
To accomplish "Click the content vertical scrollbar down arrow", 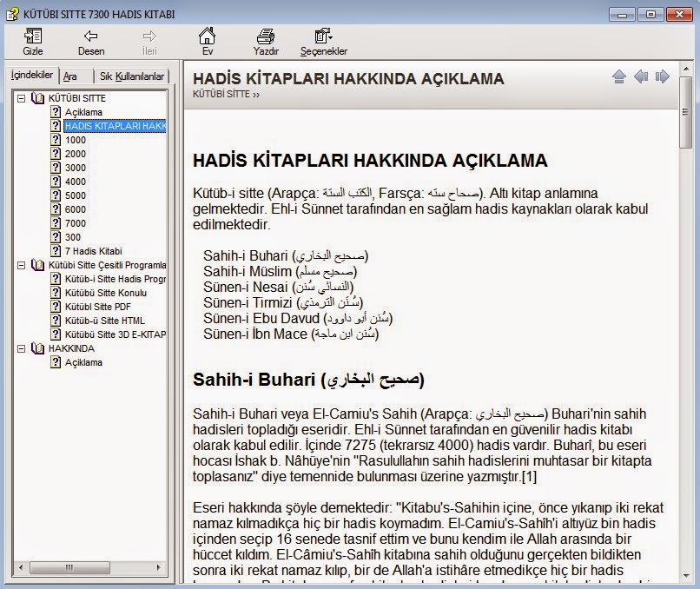I will tap(686, 577).
